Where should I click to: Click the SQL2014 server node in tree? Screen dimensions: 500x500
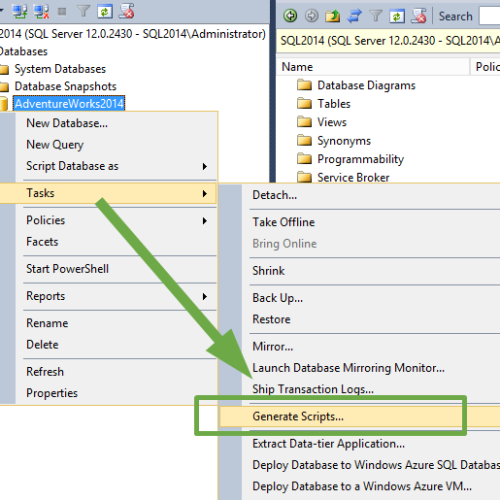coord(133,34)
